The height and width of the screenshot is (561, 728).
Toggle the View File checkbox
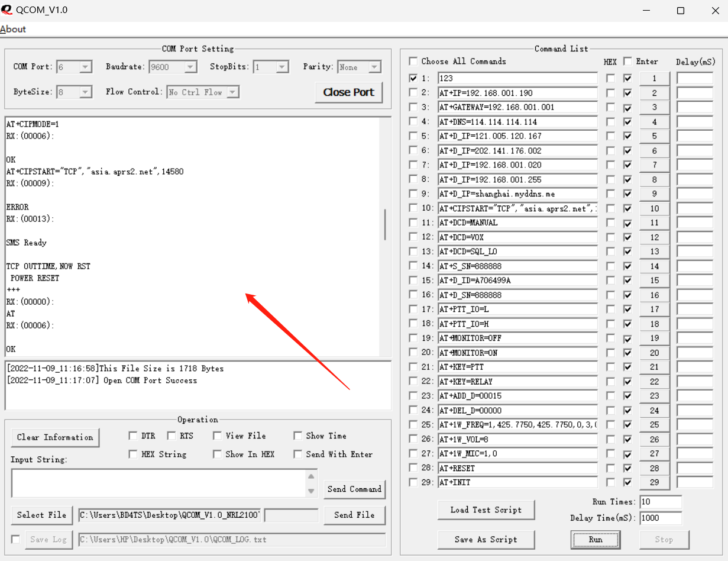click(x=217, y=436)
